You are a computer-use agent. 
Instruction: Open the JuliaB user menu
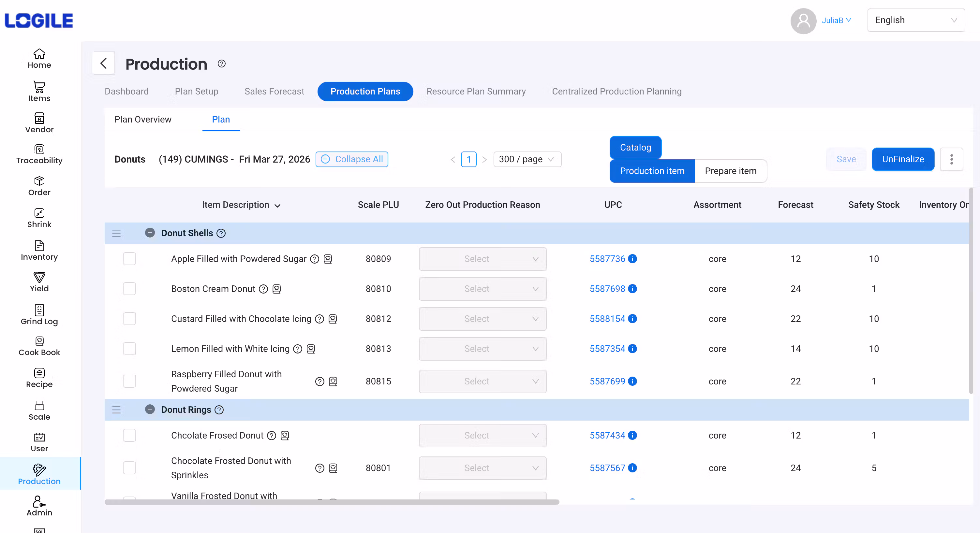tap(836, 20)
